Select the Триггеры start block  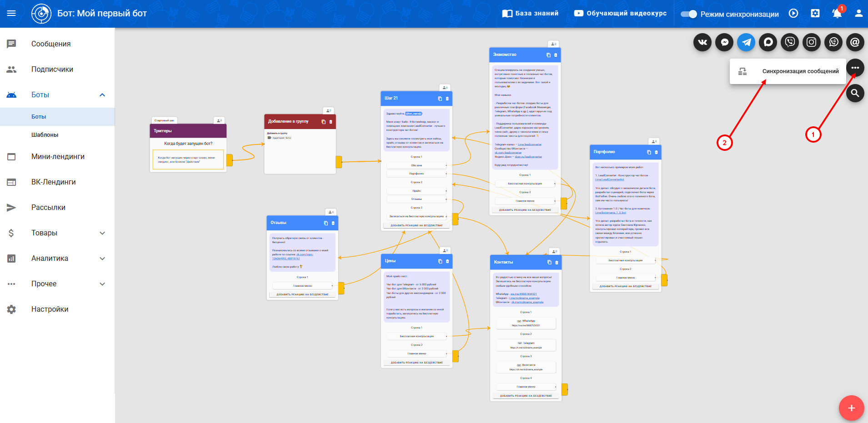pos(188,131)
